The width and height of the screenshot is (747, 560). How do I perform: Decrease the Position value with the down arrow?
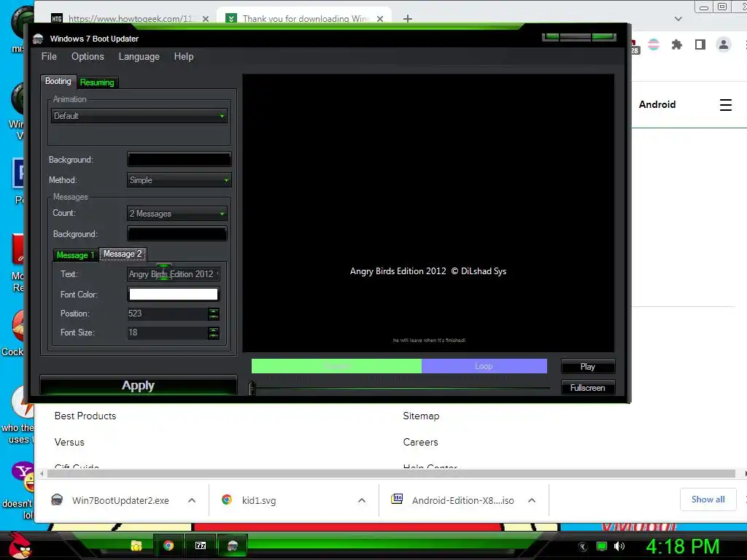click(214, 316)
